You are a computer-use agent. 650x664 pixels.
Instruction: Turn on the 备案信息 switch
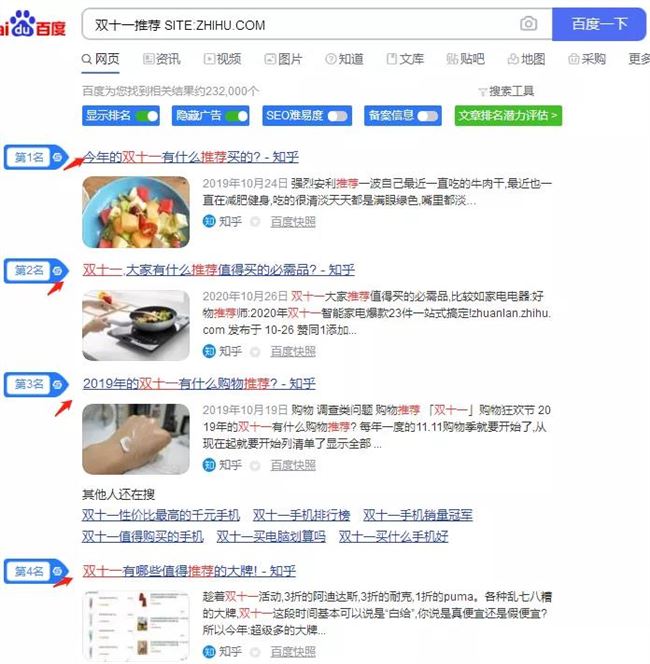(x=427, y=116)
